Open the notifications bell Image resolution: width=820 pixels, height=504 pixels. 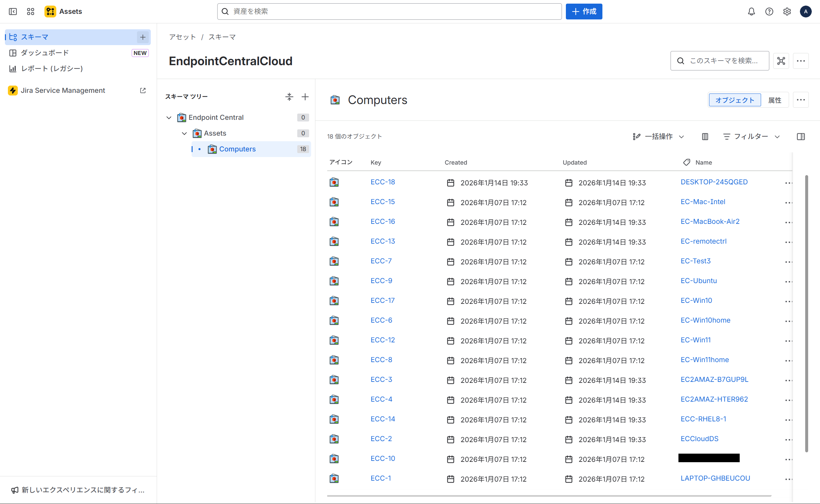click(751, 12)
